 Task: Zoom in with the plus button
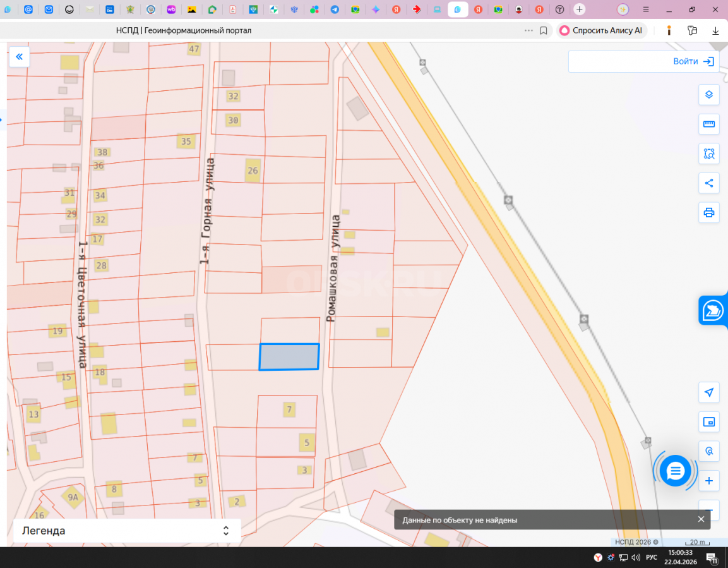tap(708, 481)
